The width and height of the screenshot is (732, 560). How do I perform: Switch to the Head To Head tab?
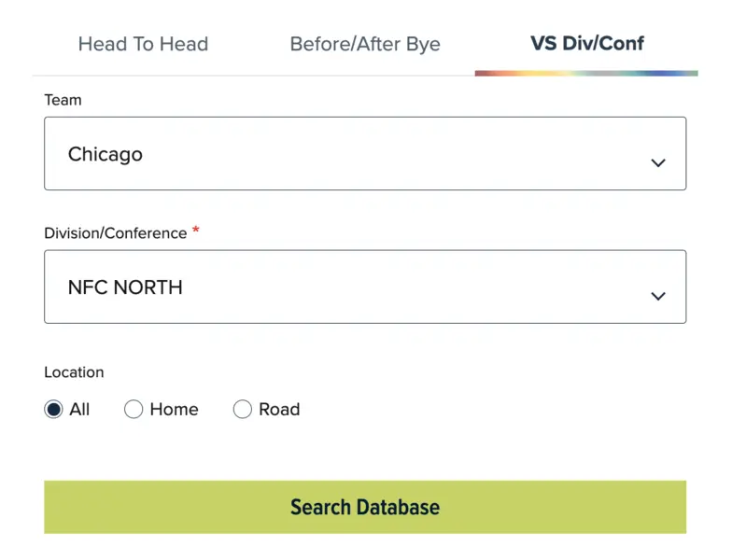(x=143, y=44)
